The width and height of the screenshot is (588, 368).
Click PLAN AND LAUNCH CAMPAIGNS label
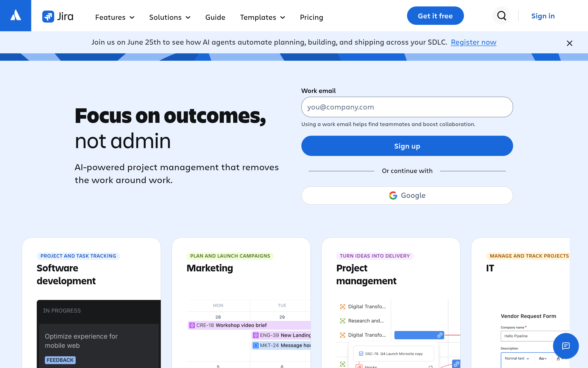point(230,256)
